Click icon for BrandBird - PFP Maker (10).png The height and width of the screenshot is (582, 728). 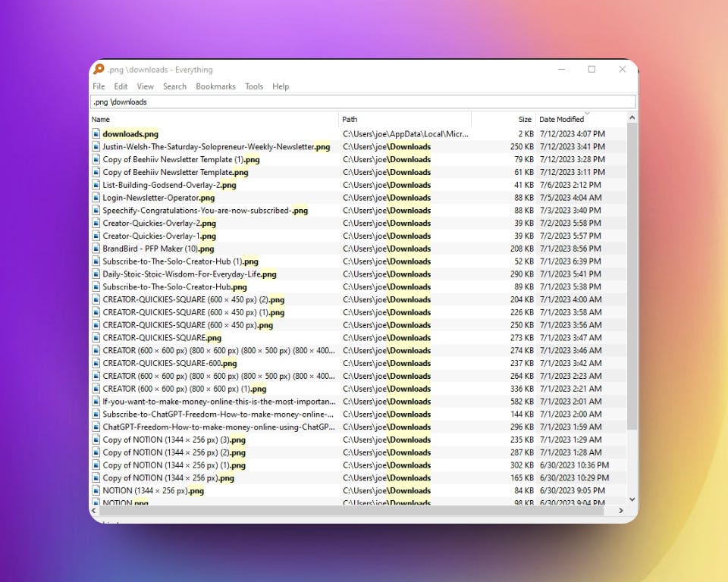(x=96, y=249)
